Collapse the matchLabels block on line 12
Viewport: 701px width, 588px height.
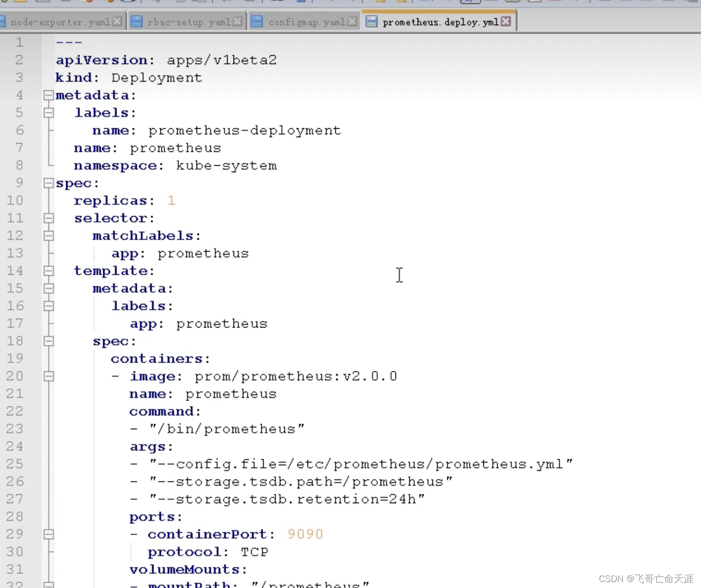click(48, 236)
